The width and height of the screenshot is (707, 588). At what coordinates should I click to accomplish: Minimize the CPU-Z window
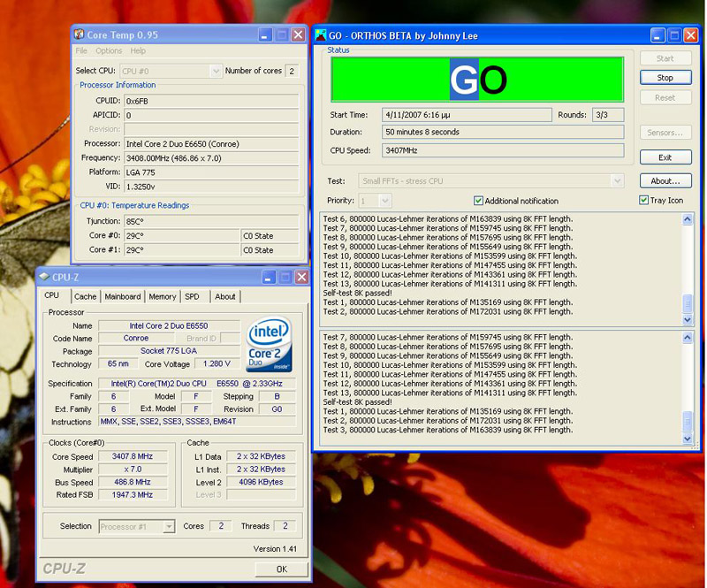tap(269, 277)
